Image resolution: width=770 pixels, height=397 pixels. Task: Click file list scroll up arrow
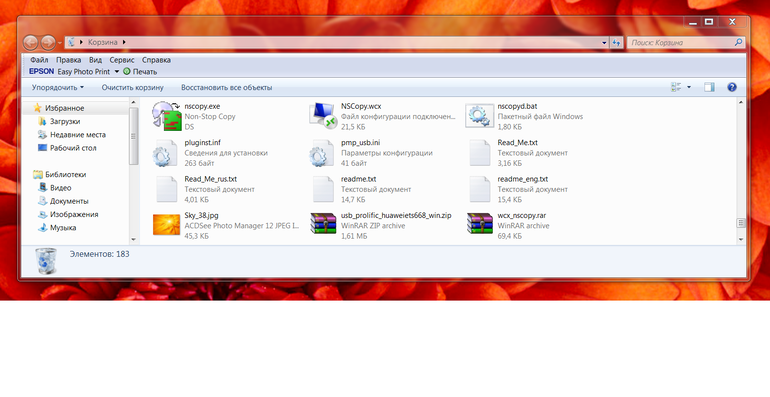pos(741,102)
